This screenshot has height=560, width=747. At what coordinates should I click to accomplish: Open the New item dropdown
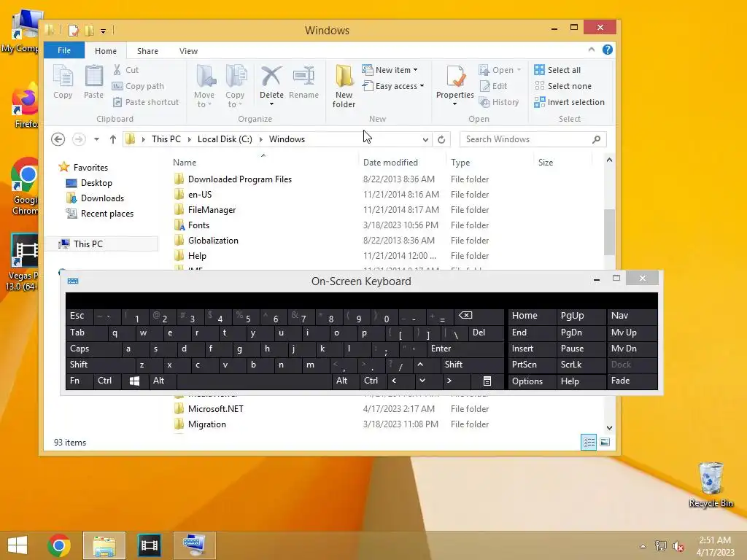(415, 70)
